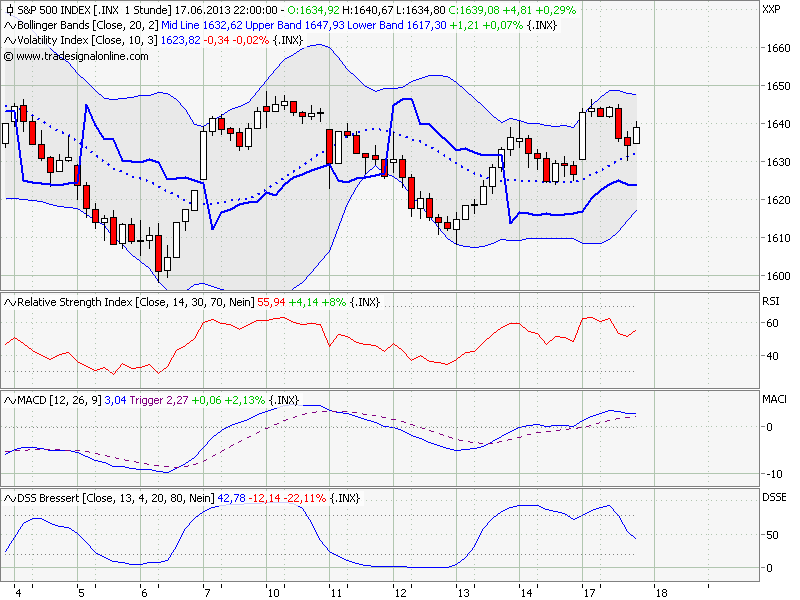The width and height of the screenshot is (800, 600).
Task: Select the line icon beside Bollinger Bands
Action: (8, 25)
